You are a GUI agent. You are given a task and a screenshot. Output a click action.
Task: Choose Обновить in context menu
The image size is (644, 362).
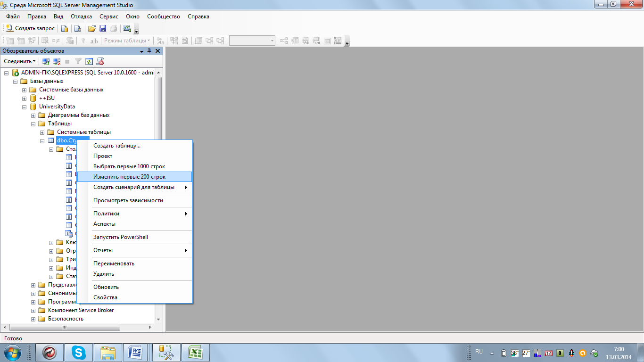point(134,287)
